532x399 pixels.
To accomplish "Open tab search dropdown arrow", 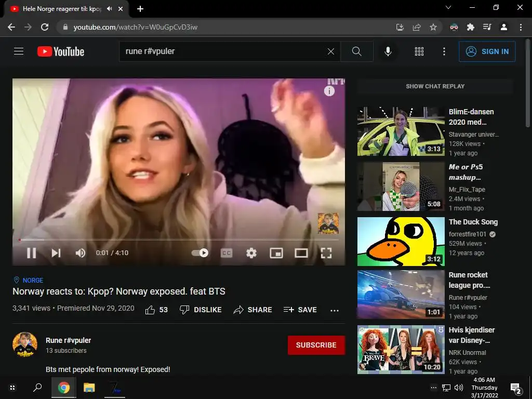I will tap(448, 7).
